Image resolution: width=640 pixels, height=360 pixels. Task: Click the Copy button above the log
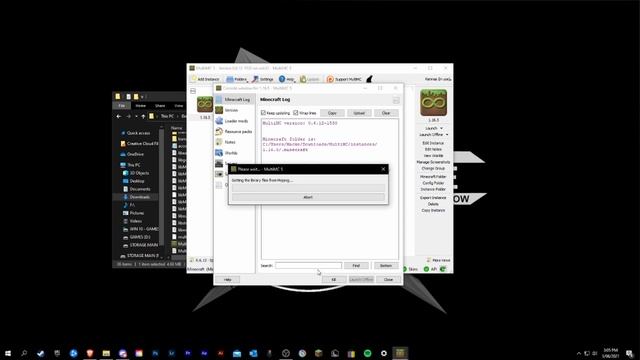point(332,113)
